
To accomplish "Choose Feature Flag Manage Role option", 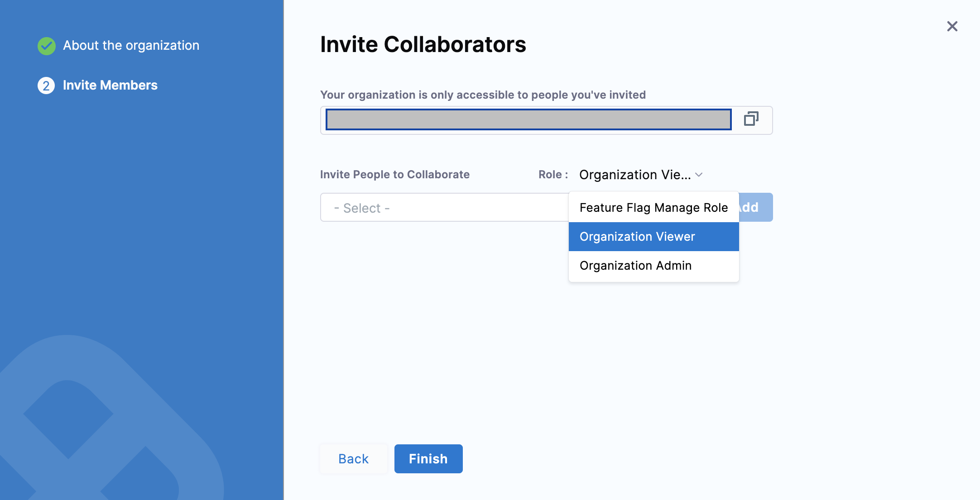I will (653, 208).
